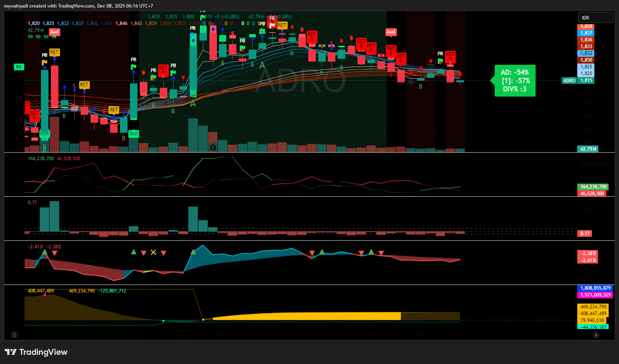Click the earnings E marker on the chart
The image size is (619, 364).
point(213,147)
